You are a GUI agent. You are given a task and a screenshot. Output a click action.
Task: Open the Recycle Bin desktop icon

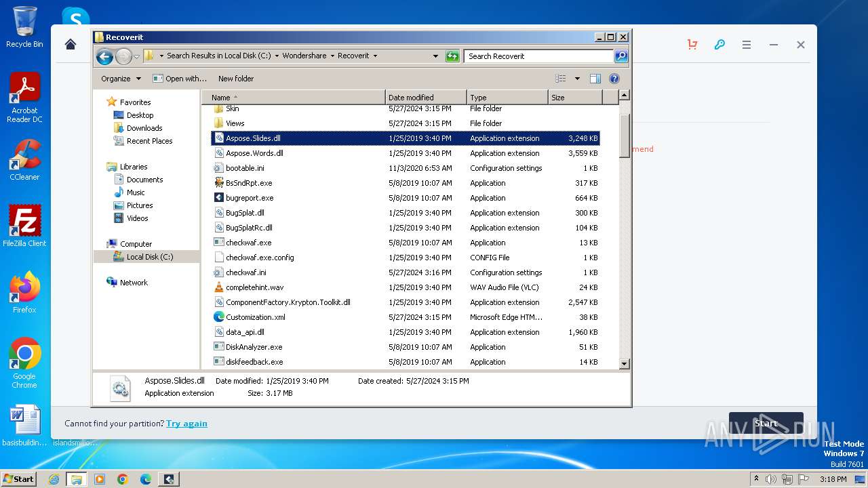[24, 27]
